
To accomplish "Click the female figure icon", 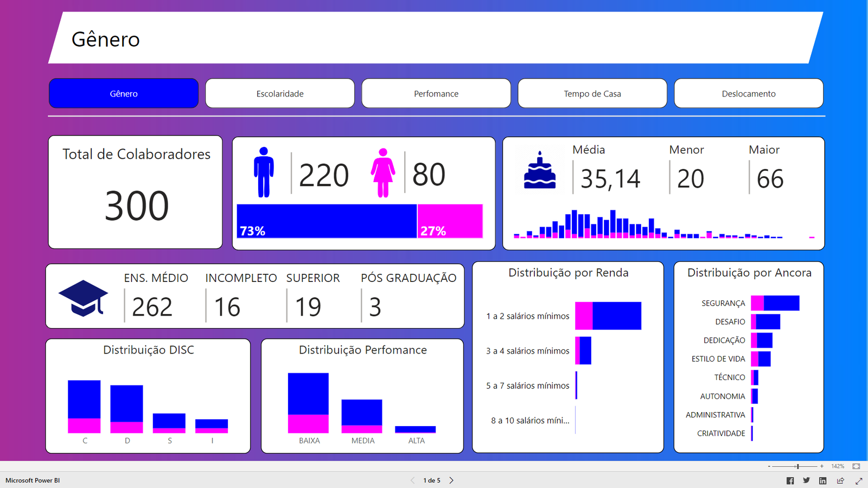I will (x=383, y=171).
